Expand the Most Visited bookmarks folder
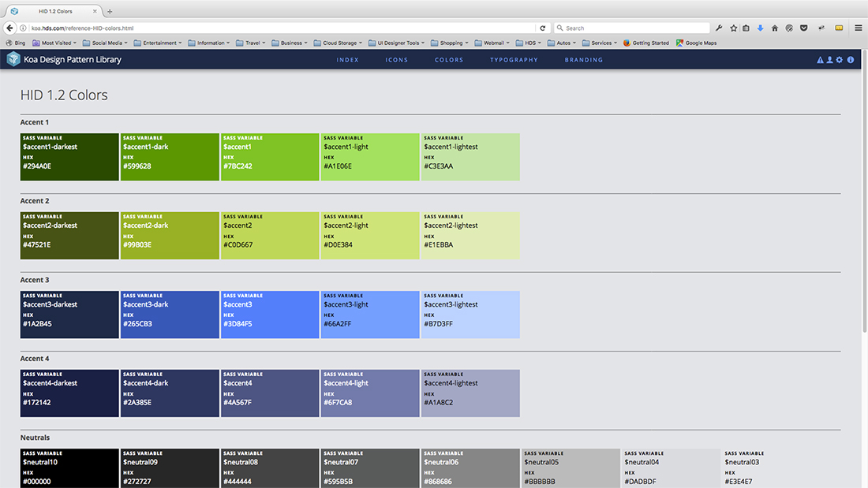The height and width of the screenshot is (488, 868). coord(54,43)
